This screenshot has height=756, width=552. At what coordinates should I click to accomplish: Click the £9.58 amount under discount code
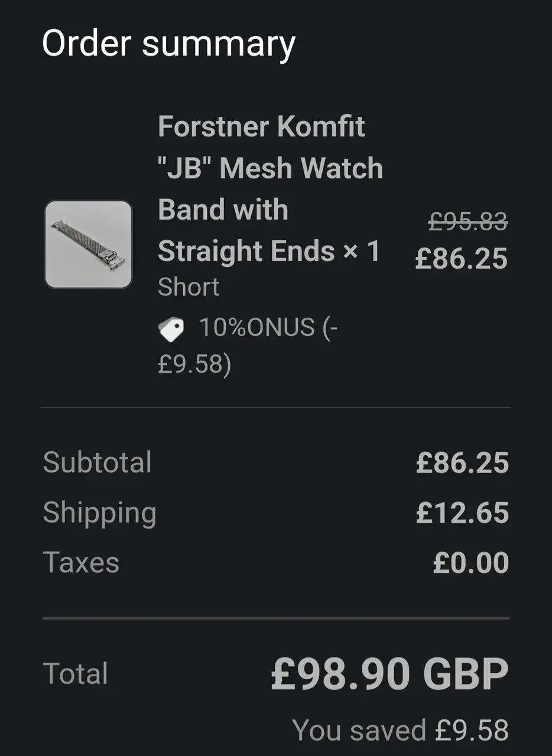(x=194, y=364)
